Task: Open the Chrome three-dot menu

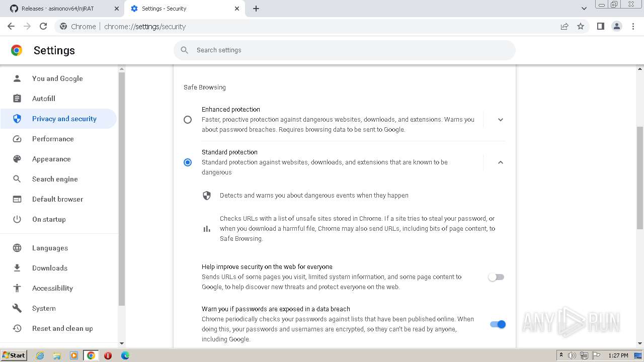Action: pos(633,26)
